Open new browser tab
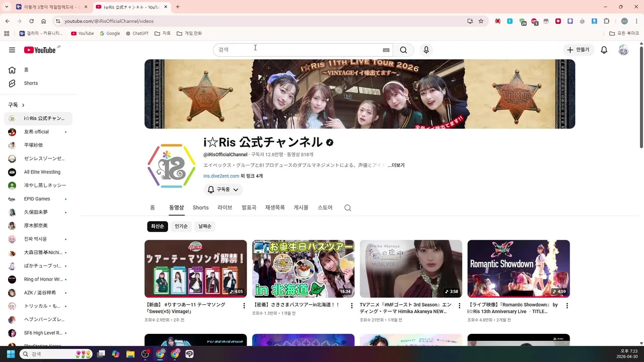The height and width of the screenshot is (362, 644). 178,7
